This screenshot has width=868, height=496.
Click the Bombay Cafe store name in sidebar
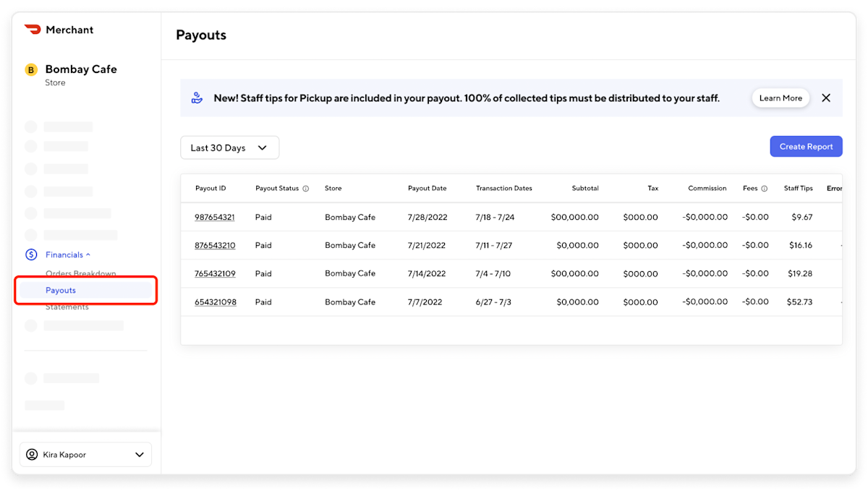point(81,69)
